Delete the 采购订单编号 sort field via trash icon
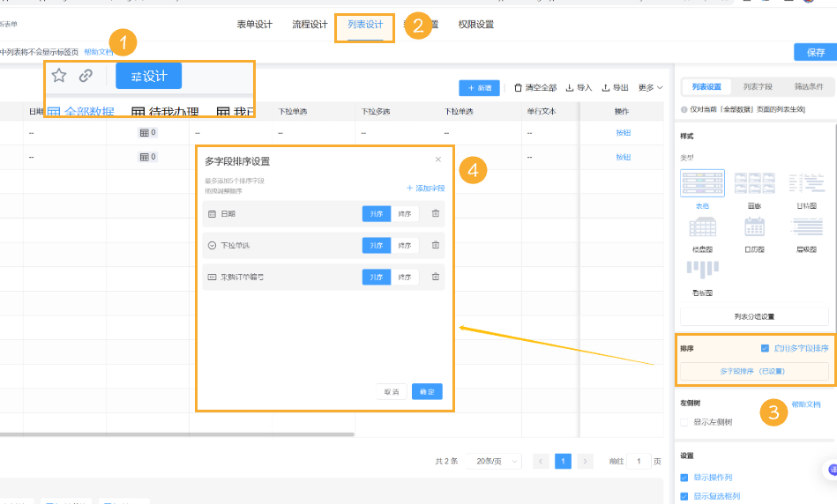Screen dimensions: 837x504 pyautogui.click(x=436, y=277)
